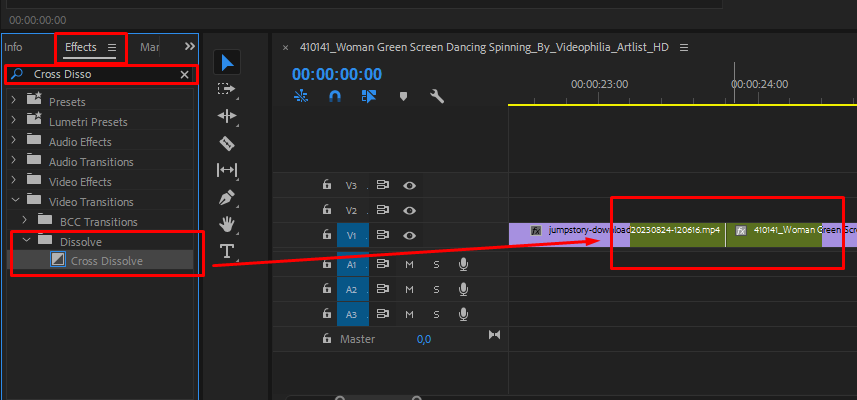
Task: Toggle sync lock for A2
Action: pyautogui.click(x=383, y=289)
